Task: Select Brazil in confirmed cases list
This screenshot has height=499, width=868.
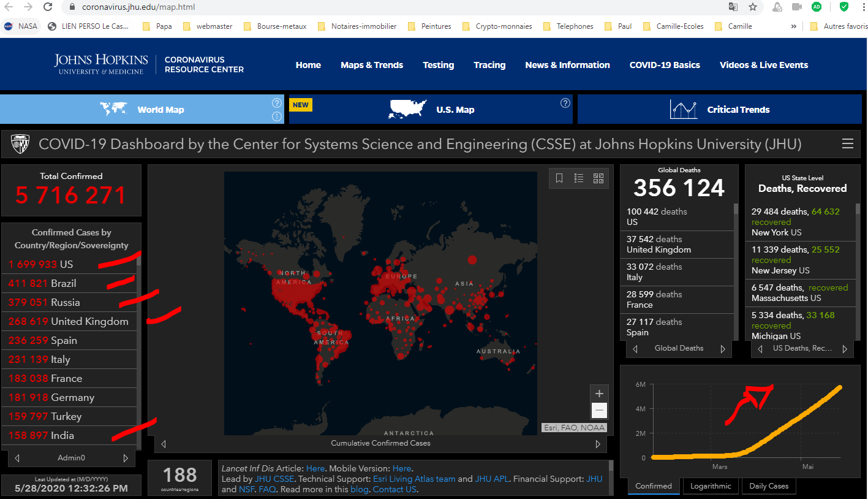Action: [x=63, y=283]
